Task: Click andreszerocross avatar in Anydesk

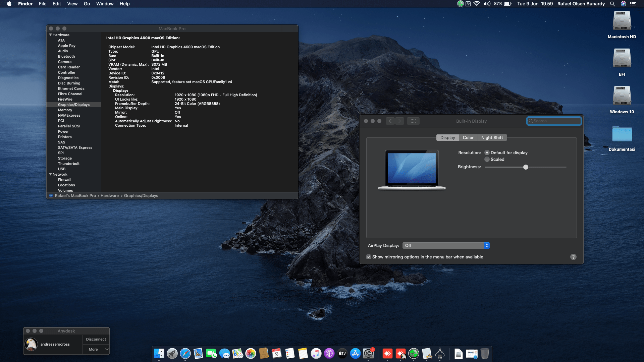Action: [x=31, y=344]
